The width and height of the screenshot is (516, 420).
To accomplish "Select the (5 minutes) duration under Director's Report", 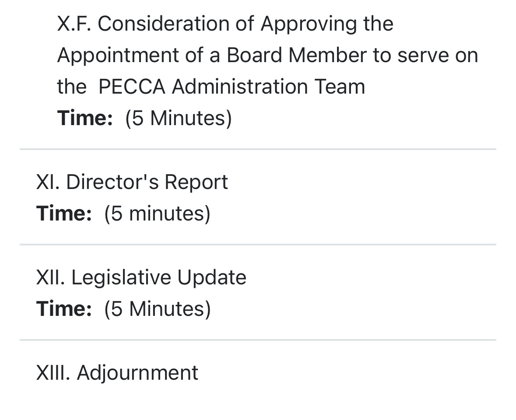I will [157, 213].
